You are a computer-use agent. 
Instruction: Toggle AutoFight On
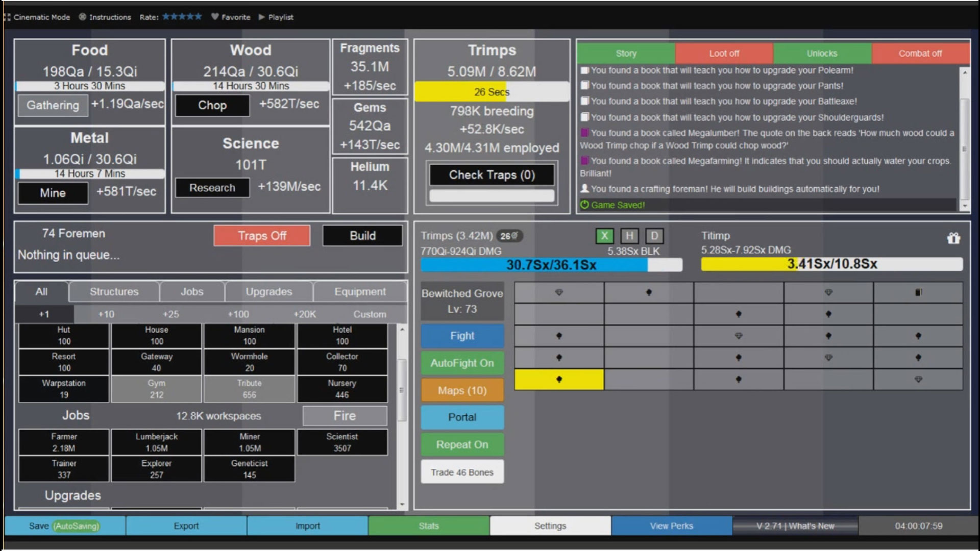(462, 363)
